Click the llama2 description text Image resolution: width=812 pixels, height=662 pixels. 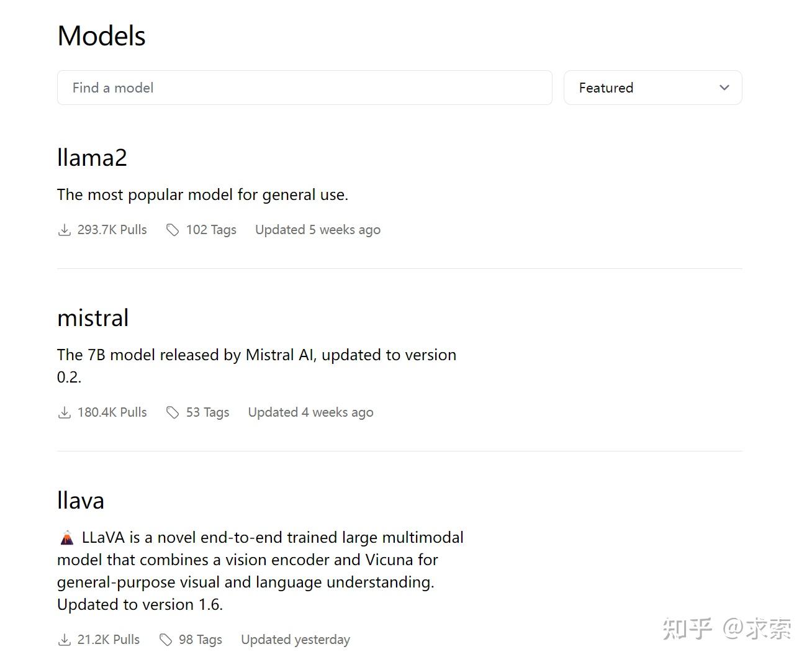202,195
